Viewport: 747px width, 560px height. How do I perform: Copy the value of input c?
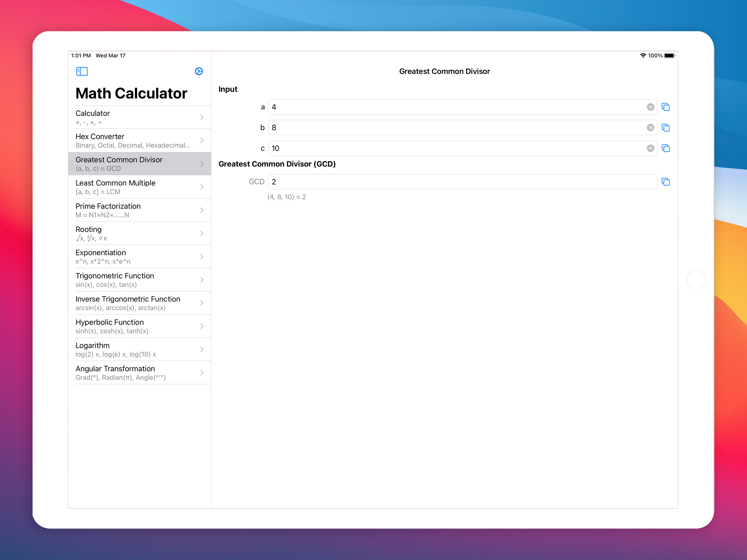[x=665, y=148]
